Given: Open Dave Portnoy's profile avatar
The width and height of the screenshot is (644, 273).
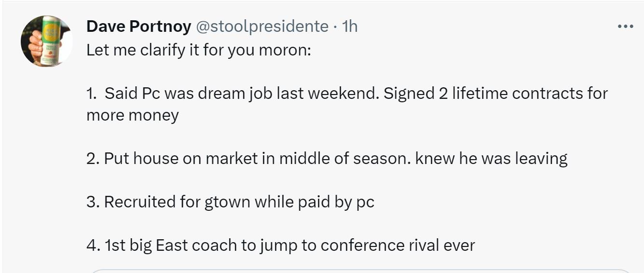Looking at the screenshot, I should pos(46,41).
